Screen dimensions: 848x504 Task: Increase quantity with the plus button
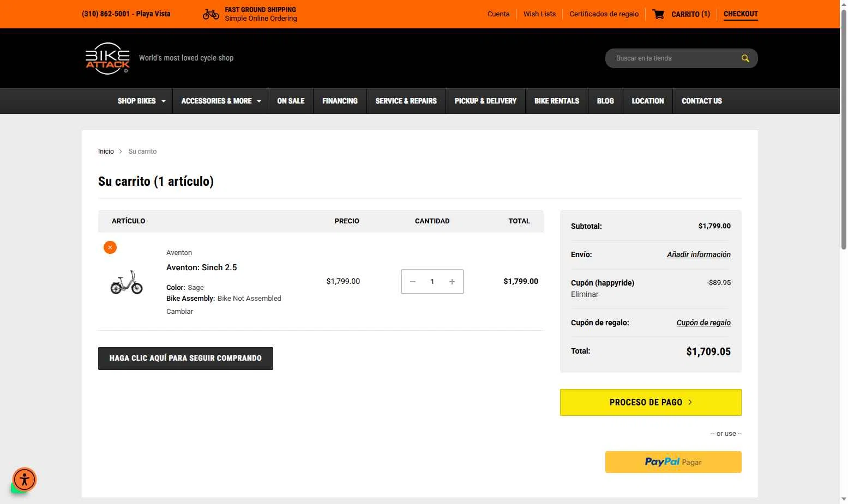pos(452,282)
